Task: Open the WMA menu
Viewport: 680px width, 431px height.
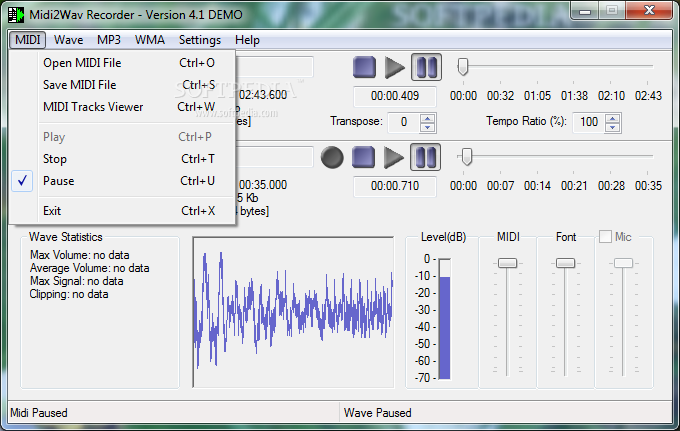Action: [x=150, y=40]
